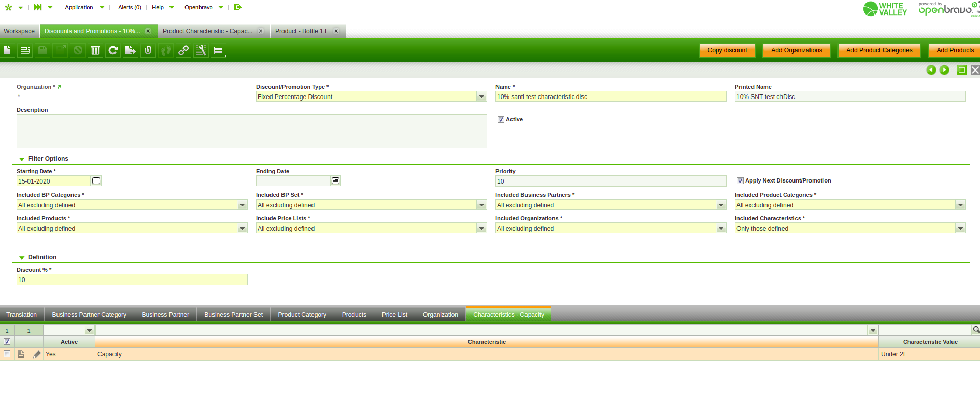Open the Price List subtab
Screen dimensions: 980x393
[394, 315]
